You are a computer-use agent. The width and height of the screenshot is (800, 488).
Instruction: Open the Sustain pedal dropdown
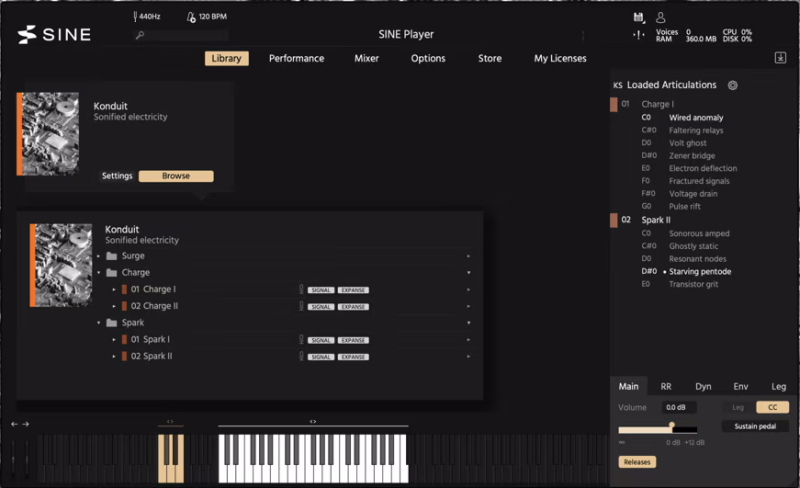click(755, 426)
